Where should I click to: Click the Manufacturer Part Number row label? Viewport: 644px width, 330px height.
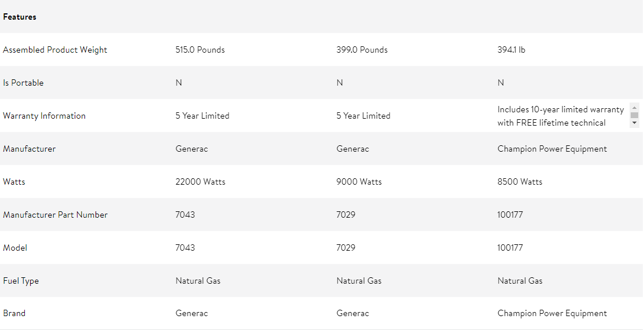pyautogui.click(x=55, y=215)
